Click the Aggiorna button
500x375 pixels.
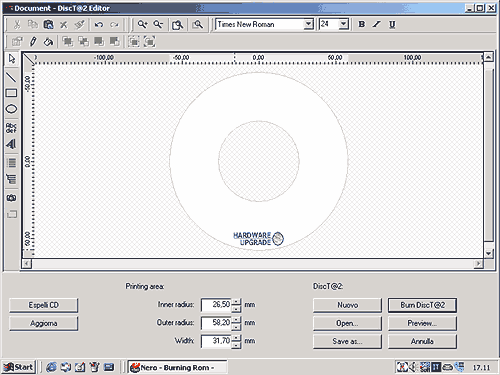coord(44,323)
